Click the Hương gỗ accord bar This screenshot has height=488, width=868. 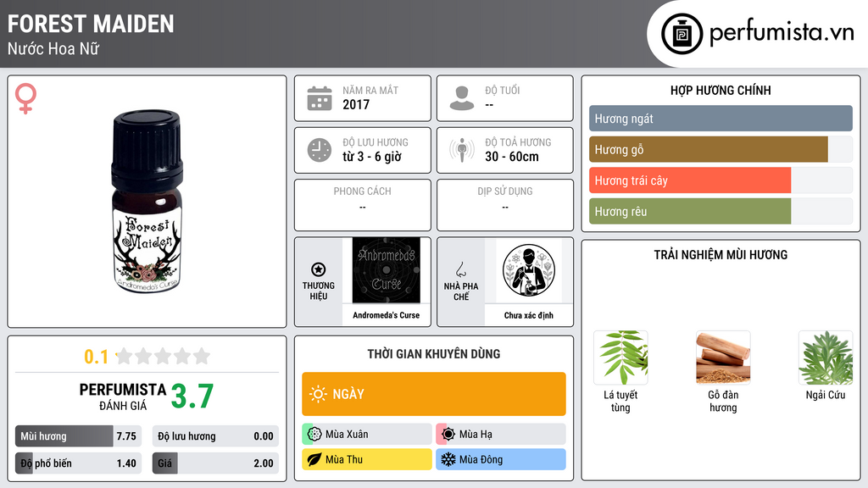pyautogui.click(x=721, y=149)
